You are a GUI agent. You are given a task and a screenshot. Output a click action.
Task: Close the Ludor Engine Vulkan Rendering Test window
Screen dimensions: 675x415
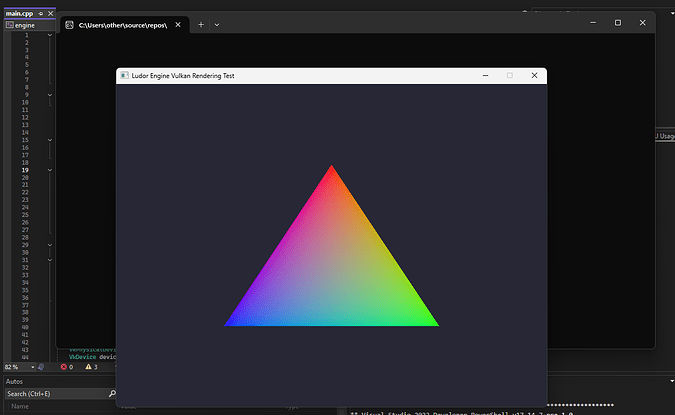[534, 75]
